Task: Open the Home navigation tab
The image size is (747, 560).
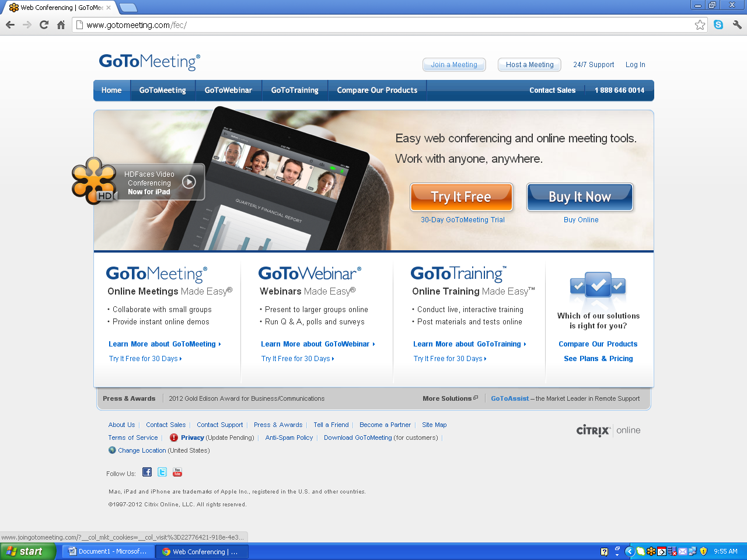Action: pyautogui.click(x=111, y=90)
